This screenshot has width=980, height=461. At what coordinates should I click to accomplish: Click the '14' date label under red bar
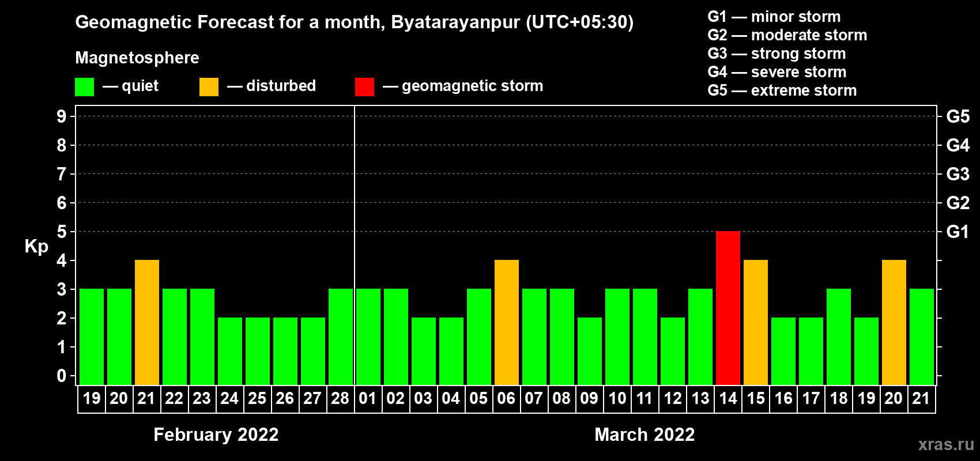click(728, 399)
